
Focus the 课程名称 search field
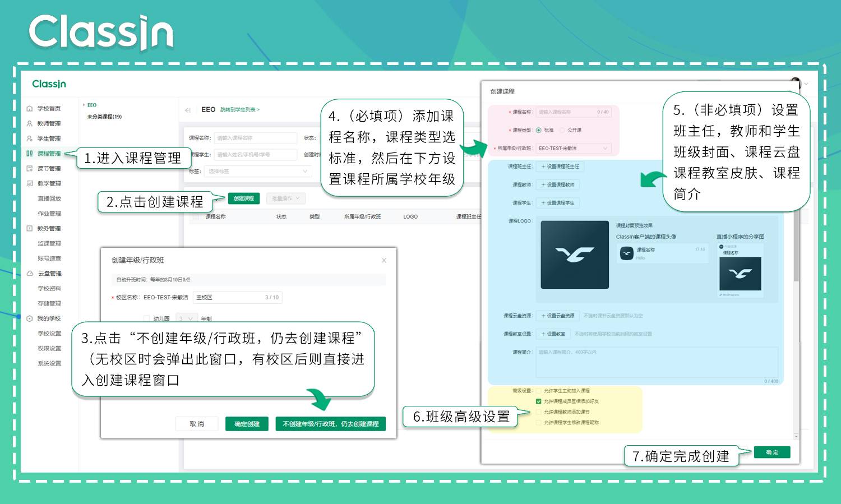(x=256, y=138)
